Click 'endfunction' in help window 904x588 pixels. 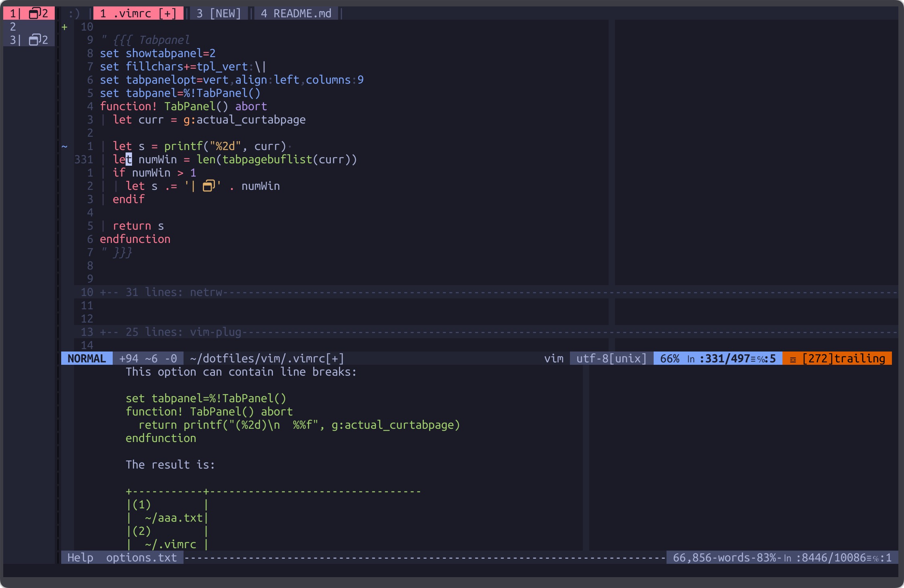161,438
